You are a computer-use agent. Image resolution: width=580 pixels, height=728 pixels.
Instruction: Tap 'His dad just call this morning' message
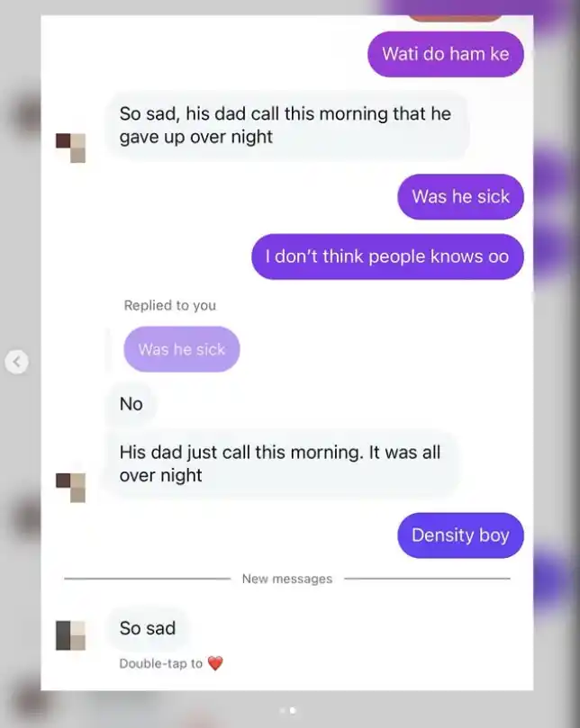click(x=281, y=463)
